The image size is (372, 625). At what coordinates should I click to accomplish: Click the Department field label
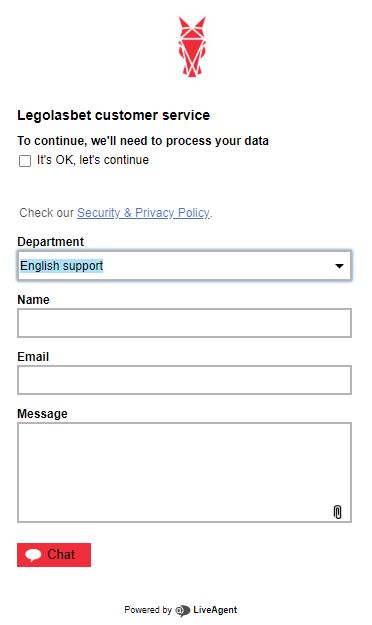[50, 242]
